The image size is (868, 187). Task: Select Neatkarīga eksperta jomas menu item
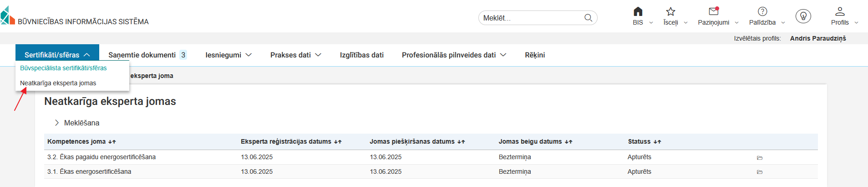point(58,83)
